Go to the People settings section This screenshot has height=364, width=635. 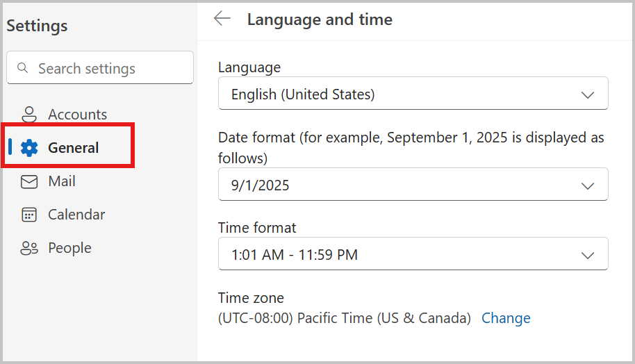point(69,248)
